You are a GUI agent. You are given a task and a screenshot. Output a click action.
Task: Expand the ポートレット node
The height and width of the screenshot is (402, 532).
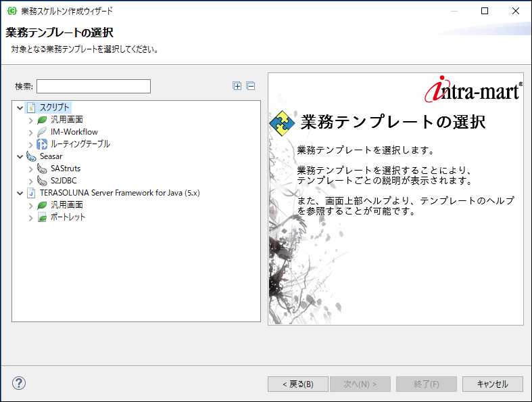pyautogui.click(x=31, y=218)
